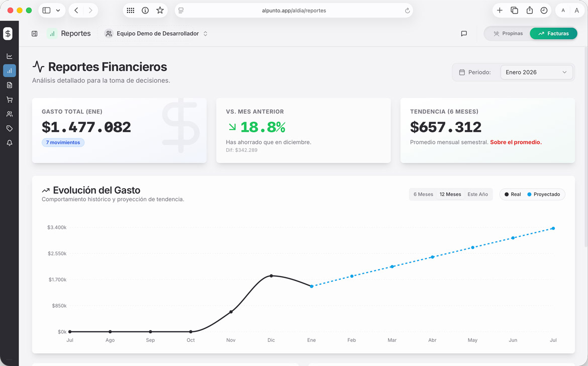Open the line chart analytics icon in sidebar
Screen dimensions: 588x366
point(9,56)
